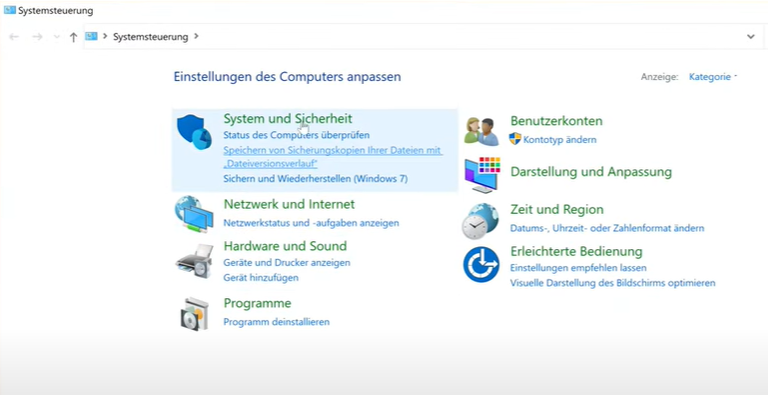Expand the chevron after Systemsteuerung breadcrumb
This screenshot has height=395, width=768.
[196, 36]
